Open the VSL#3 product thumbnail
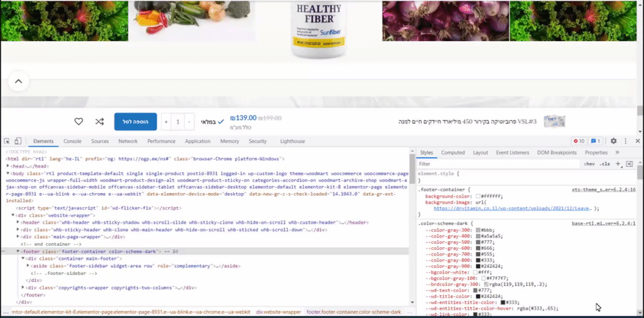 554,122
